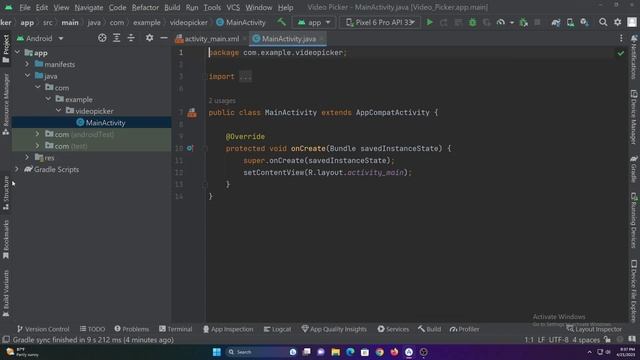Viewport: 640px width, 360px height.
Task: Open SDK Manager icon in the toolbar
Action: tap(584, 22)
